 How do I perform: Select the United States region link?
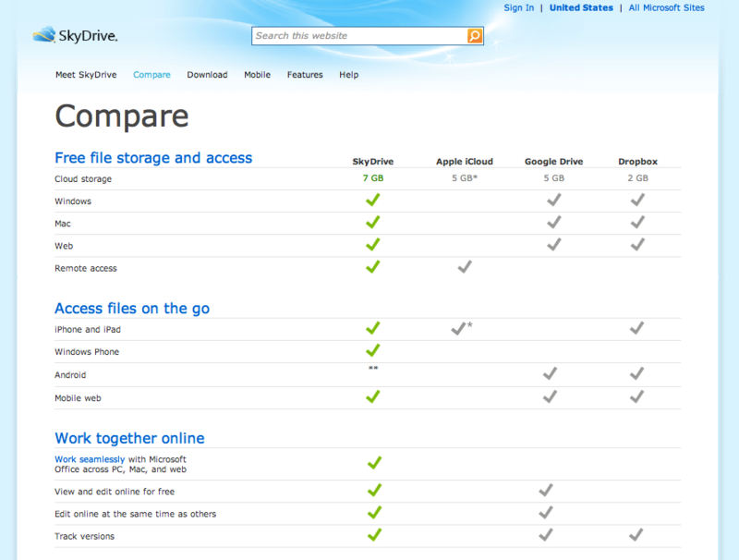pyautogui.click(x=581, y=7)
